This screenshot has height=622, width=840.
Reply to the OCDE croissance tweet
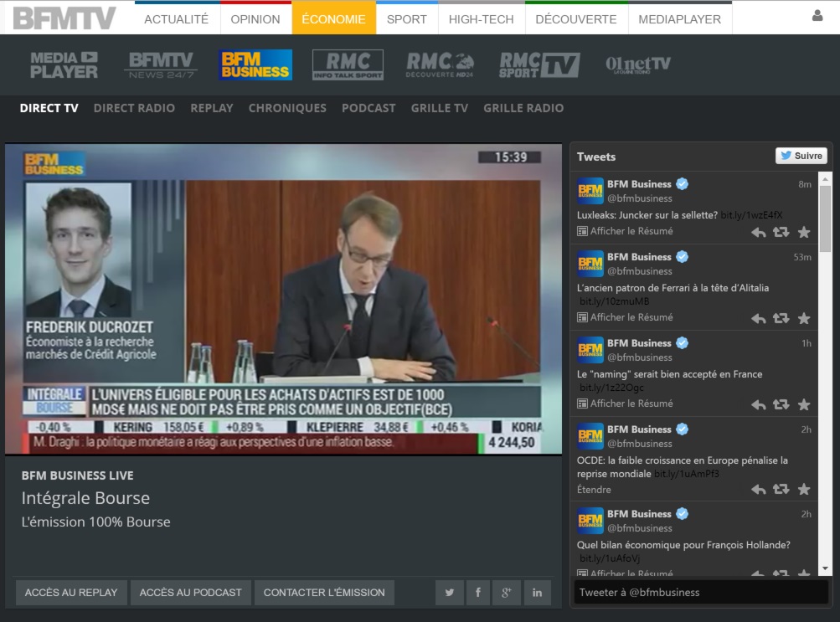coord(758,489)
